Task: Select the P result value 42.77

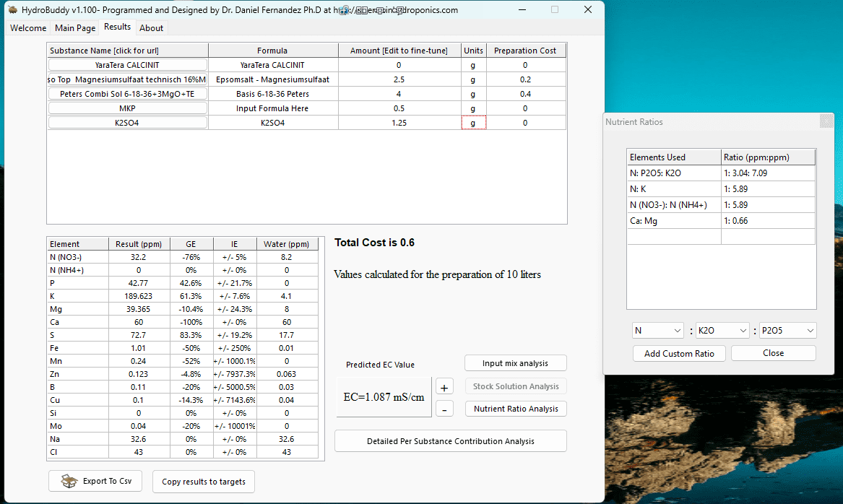Action: click(x=139, y=283)
